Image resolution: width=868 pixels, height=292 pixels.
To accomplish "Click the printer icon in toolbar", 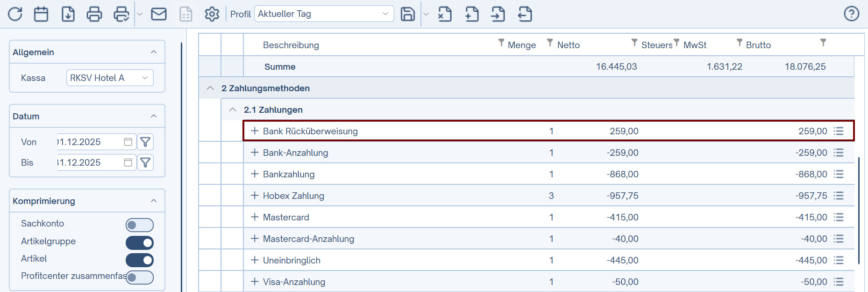I will pyautogui.click(x=94, y=14).
